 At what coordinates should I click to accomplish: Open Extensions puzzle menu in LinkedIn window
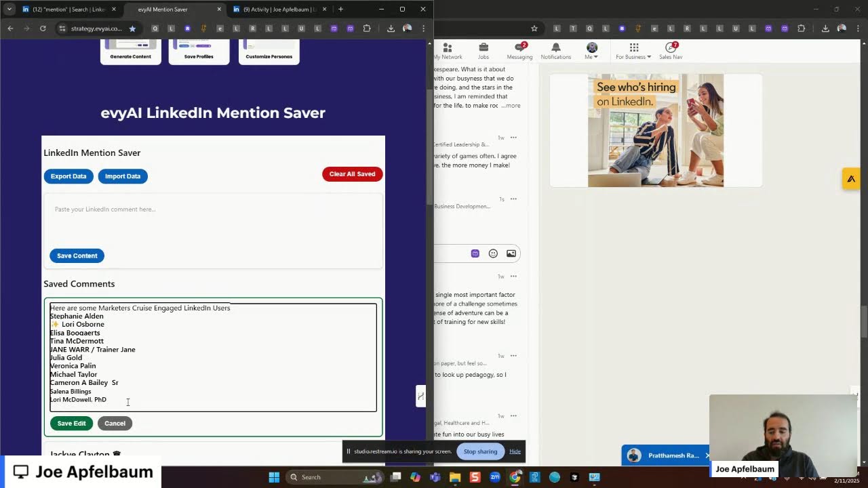(802, 28)
